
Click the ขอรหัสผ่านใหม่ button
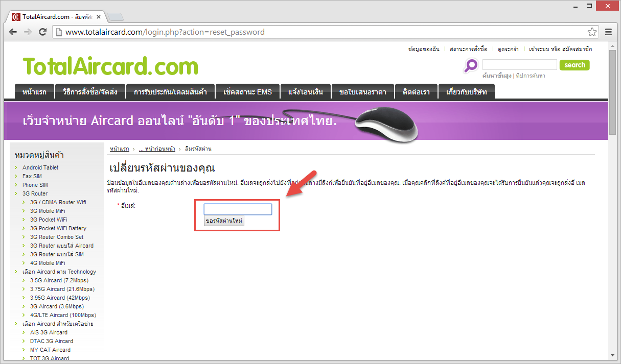coord(224,221)
